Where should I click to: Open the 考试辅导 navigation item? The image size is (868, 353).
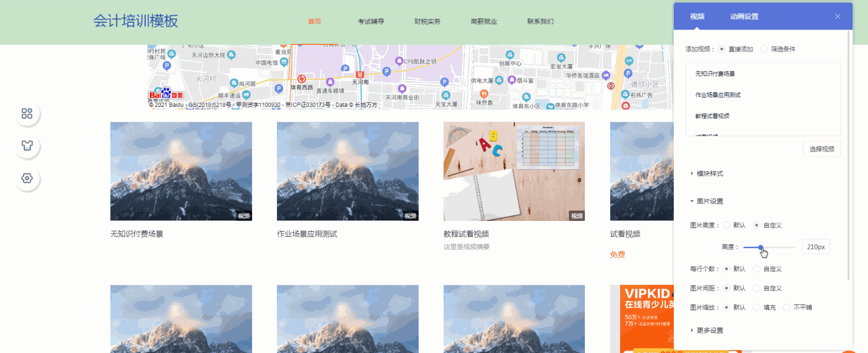[371, 22]
